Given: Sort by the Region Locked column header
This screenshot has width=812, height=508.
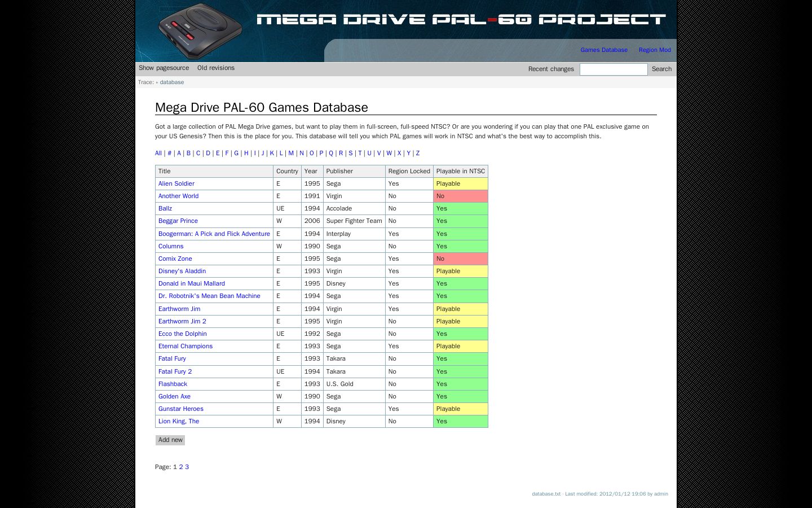Looking at the screenshot, I should click(x=409, y=171).
